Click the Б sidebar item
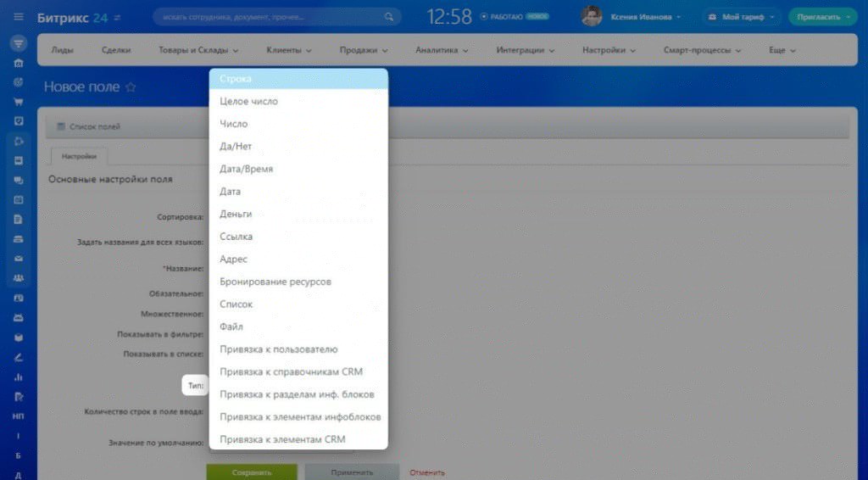The height and width of the screenshot is (480, 868). point(19,455)
